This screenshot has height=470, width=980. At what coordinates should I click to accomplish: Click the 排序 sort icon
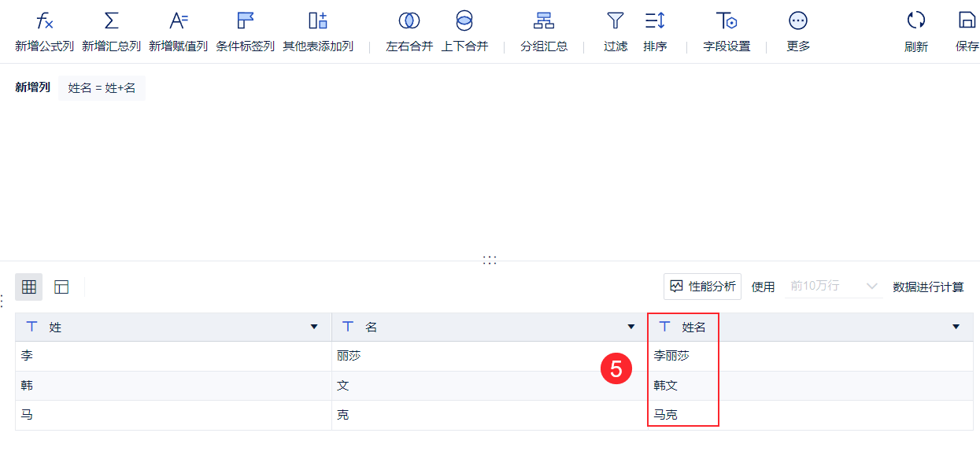click(655, 21)
